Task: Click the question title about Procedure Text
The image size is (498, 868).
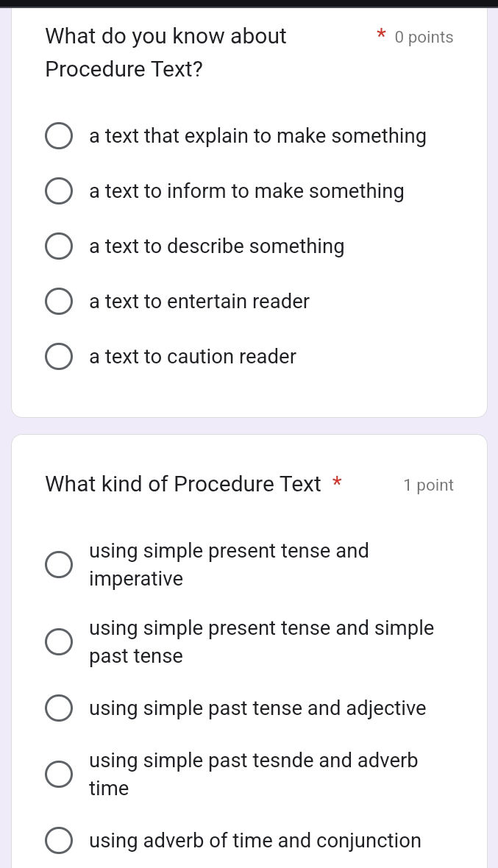Action: 166,51
